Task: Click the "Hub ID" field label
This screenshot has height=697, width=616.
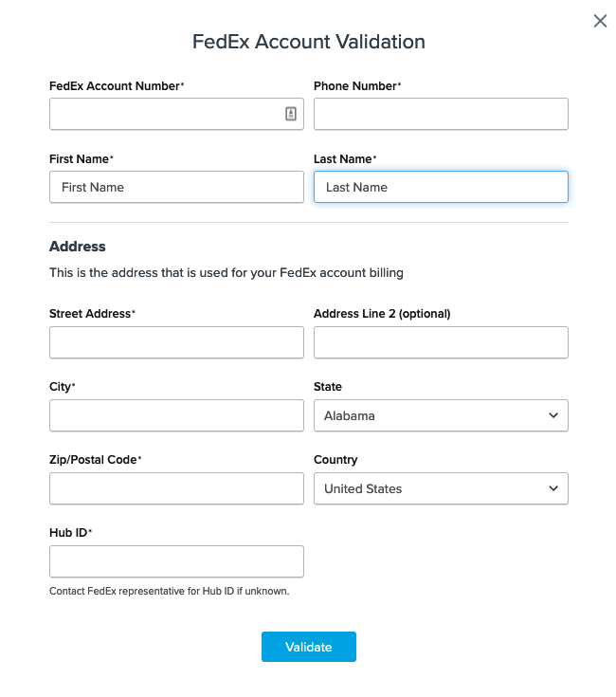Action: (x=68, y=533)
